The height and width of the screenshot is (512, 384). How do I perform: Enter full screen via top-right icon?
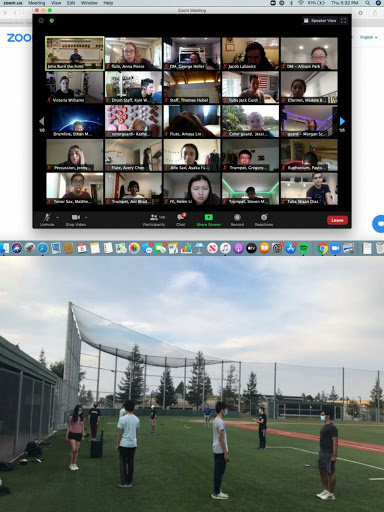344,21
